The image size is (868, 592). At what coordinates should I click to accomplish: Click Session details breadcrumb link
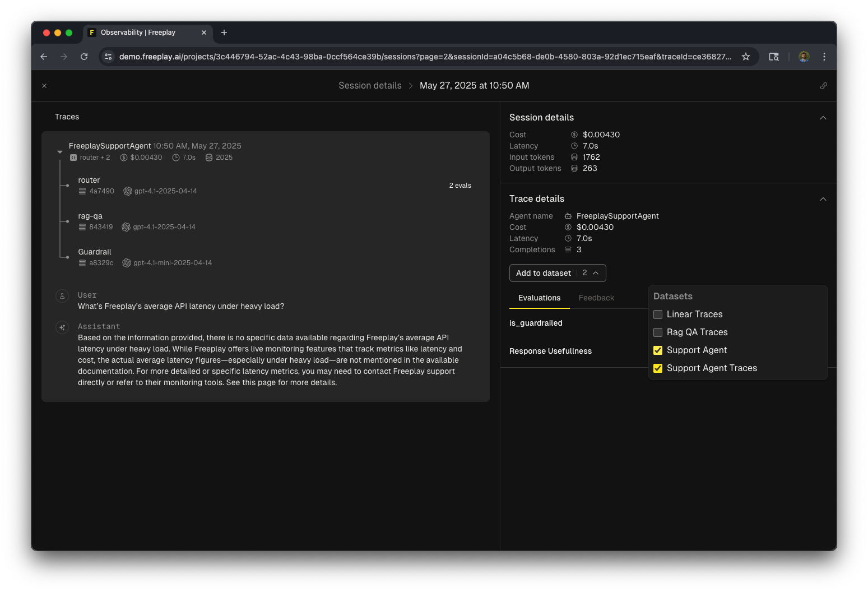click(370, 86)
